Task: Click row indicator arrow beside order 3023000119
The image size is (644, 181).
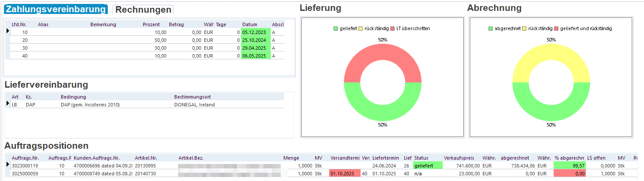Action: pyautogui.click(x=7, y=165)
